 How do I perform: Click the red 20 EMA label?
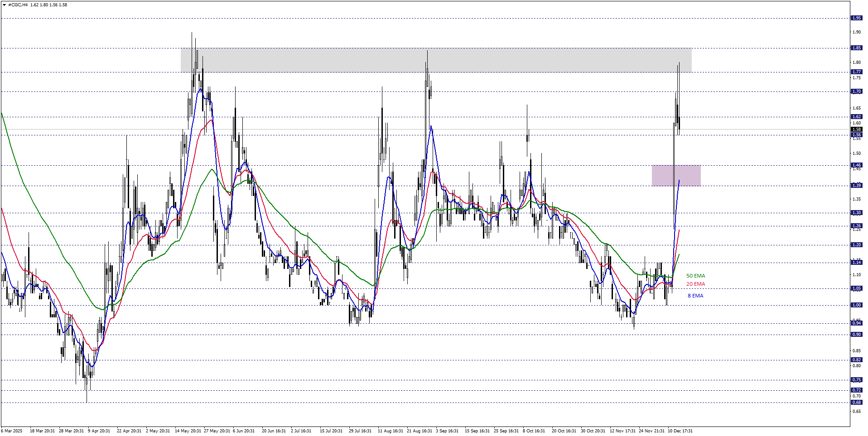pyautogui.click(x=695, y=284)
